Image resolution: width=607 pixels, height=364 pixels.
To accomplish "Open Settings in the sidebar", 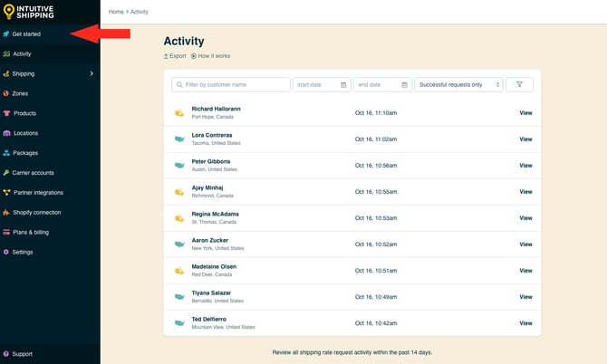I will [x=23, y=253].
